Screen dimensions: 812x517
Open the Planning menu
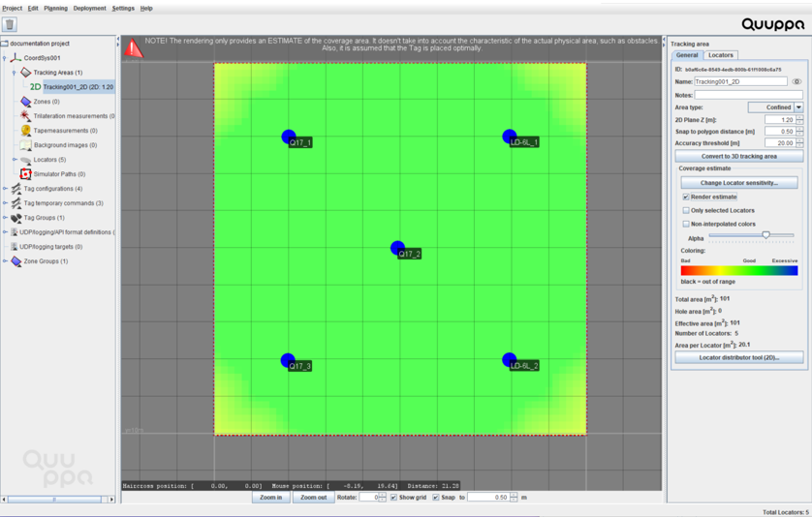56,9
